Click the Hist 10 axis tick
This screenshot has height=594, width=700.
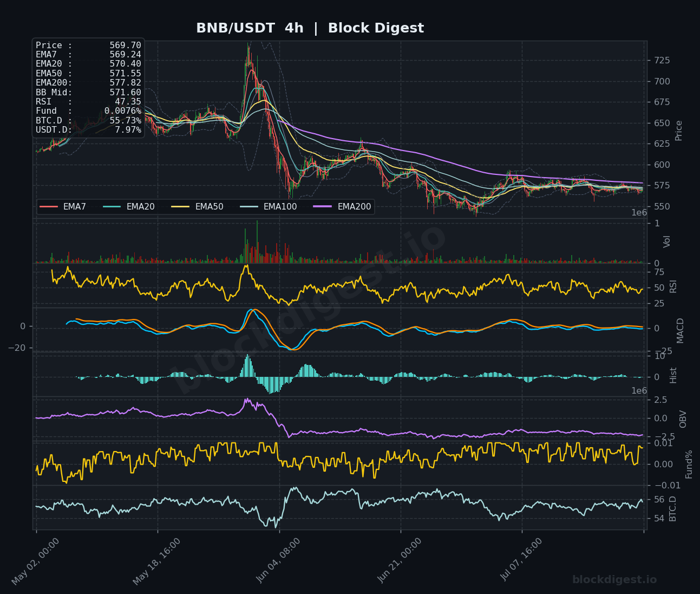click(659, 356)
